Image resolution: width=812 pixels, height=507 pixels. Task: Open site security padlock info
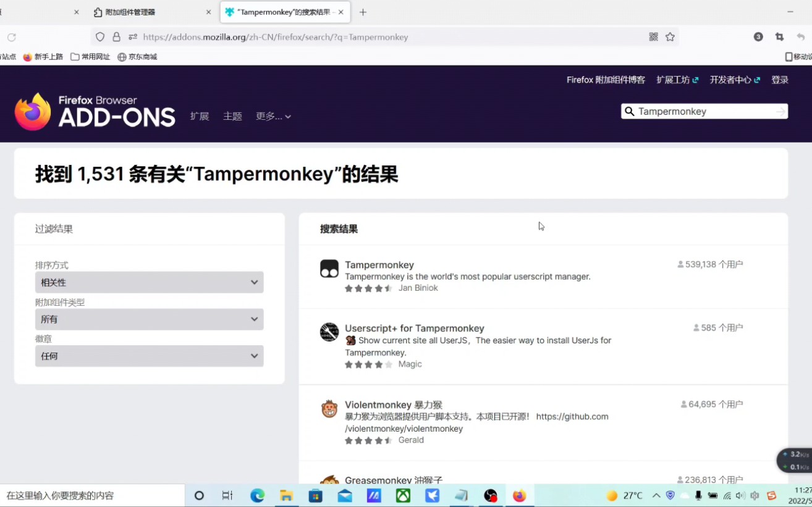[116, 37]
